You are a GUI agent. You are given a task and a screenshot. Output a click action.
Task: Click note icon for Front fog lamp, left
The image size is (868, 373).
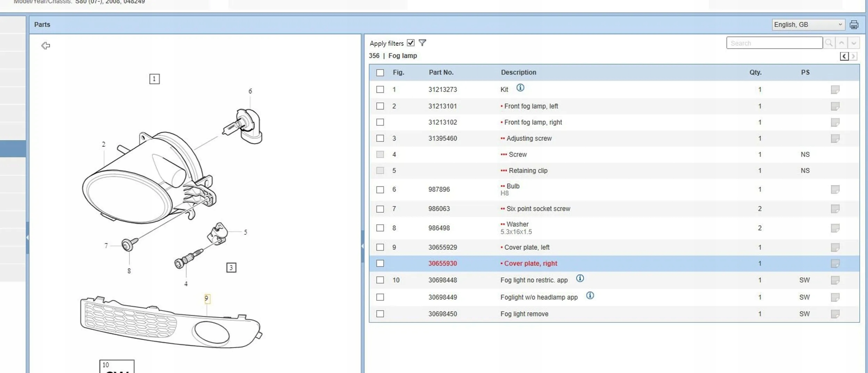835,106
